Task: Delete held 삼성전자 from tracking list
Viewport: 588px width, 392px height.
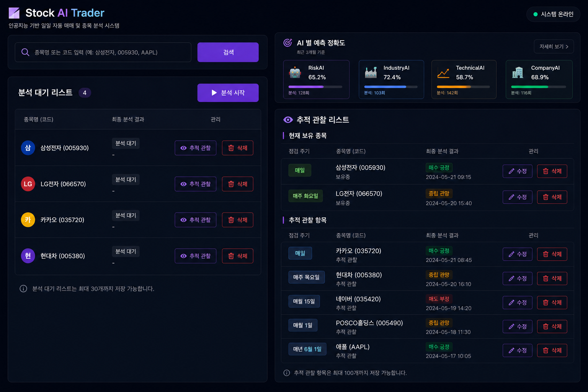Action: pyautogui.click(x=552, y=171)
